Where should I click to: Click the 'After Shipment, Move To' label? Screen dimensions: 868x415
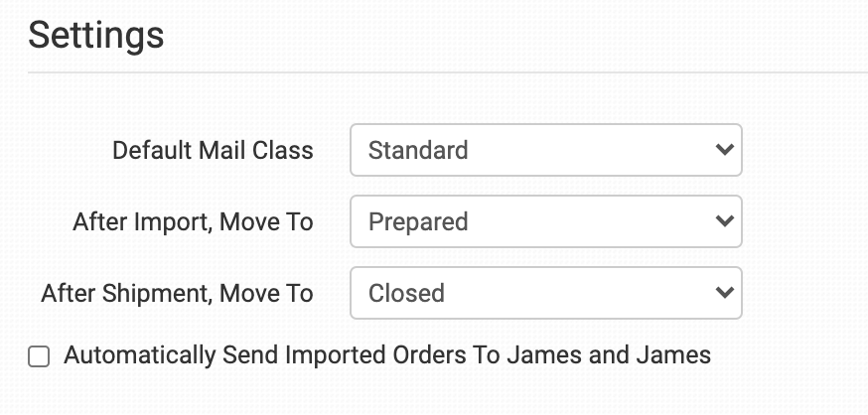click(x=177, y=294)
